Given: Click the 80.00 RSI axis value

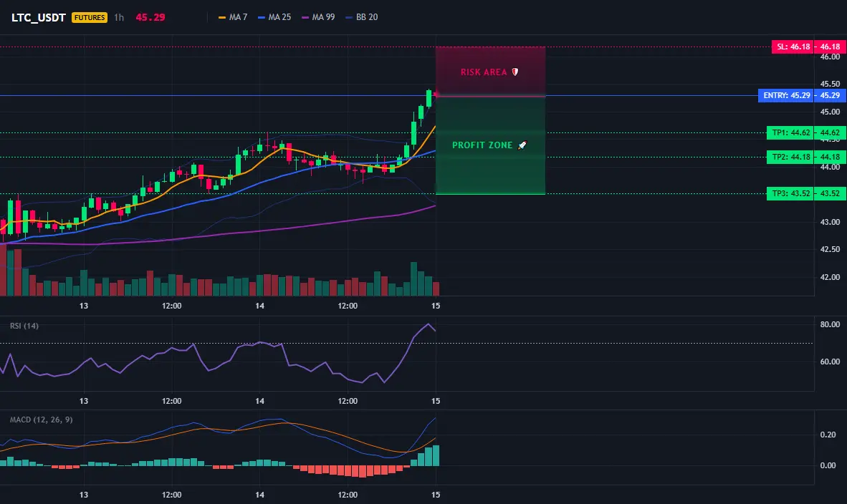Looking at the screenshot, I should (x=830, y=324).
